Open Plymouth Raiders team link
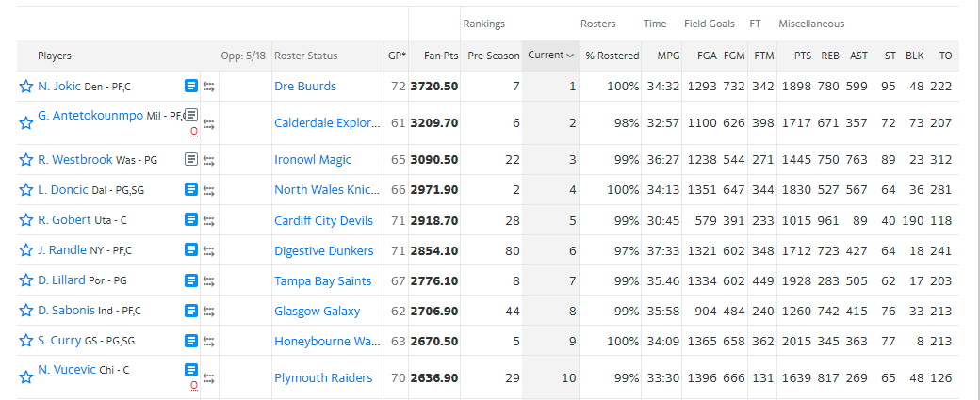The image size is (980, 400). (323, 377)
